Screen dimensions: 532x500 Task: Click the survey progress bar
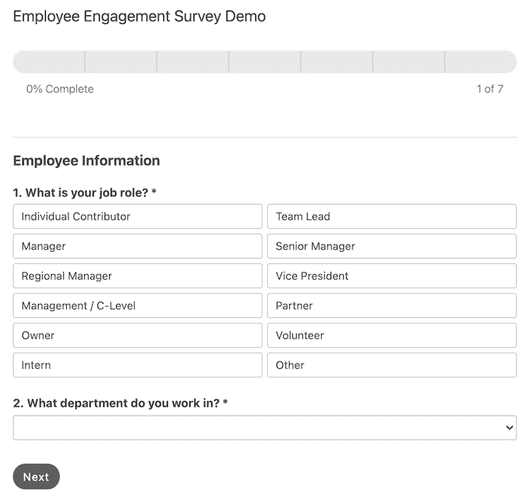pos(265,62)
